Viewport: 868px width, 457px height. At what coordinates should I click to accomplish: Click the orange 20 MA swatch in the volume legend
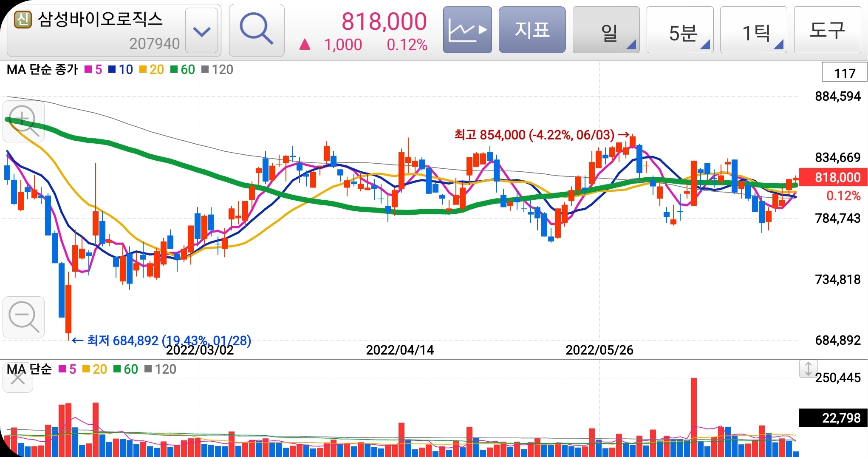tap(86, 369)
